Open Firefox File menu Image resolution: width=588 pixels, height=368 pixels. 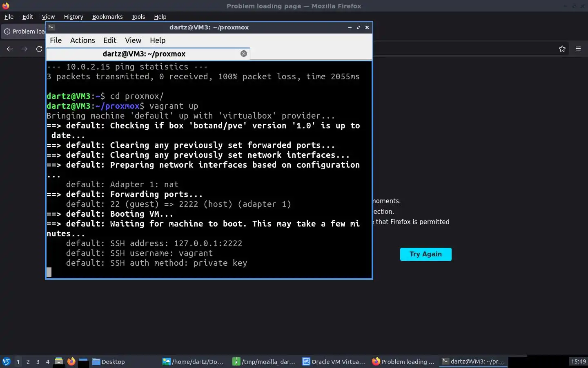coord(9,17)
